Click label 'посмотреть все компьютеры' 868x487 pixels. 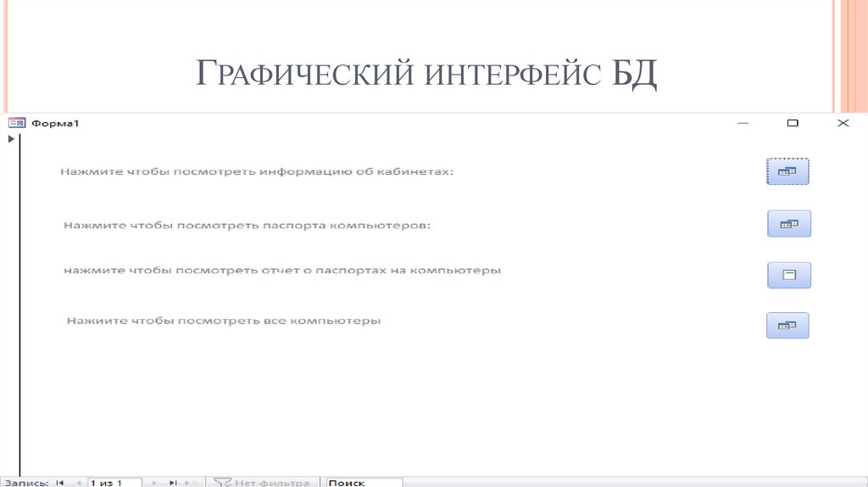coord(224,322)
